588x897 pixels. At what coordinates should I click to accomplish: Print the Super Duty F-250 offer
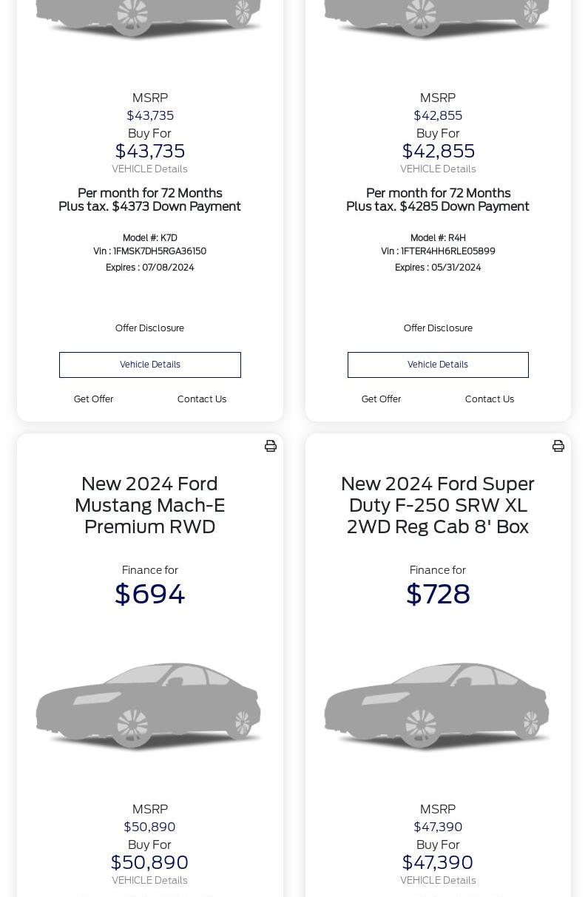tap(558, 446)
